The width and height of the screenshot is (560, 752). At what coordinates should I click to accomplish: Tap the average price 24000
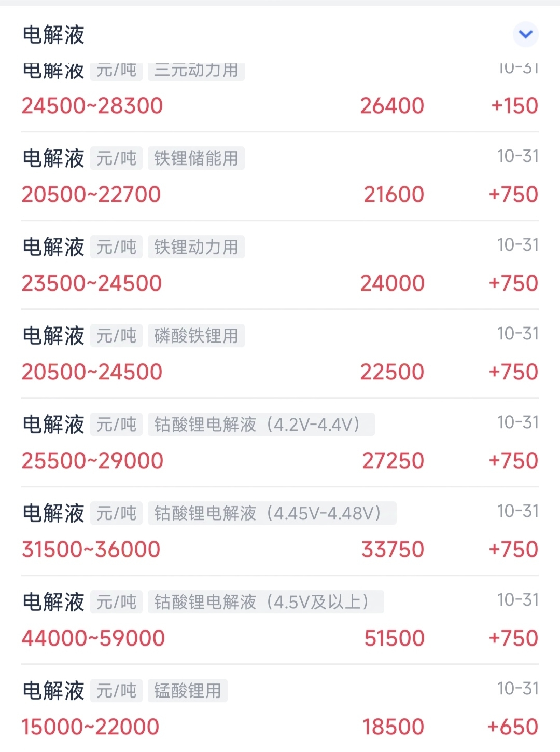[x=393, y=283]
